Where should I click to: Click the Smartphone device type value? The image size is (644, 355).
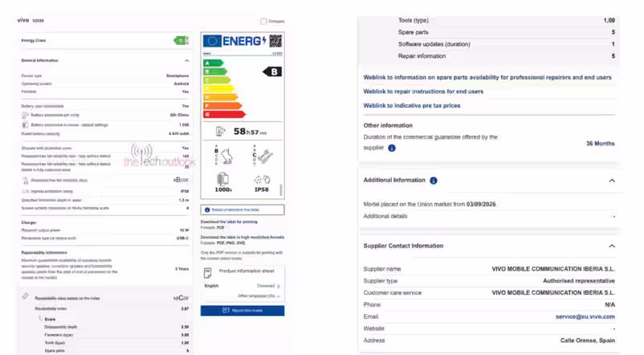point(177,76)
